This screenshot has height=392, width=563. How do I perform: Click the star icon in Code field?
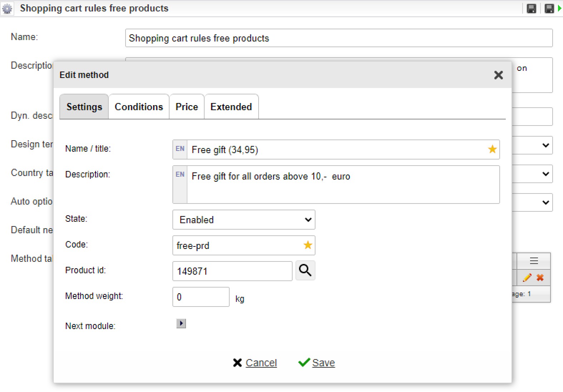click(x=308, y=245)
